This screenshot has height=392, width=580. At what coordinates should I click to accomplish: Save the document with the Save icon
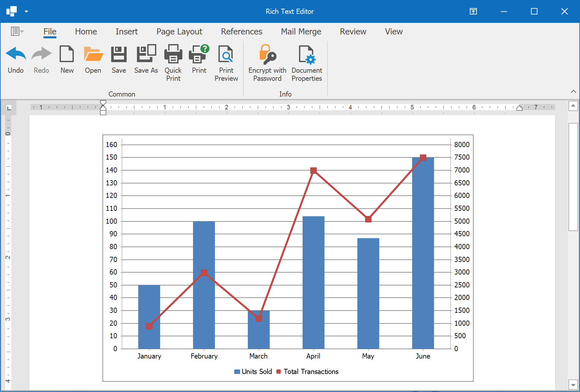tap(119, 54)
